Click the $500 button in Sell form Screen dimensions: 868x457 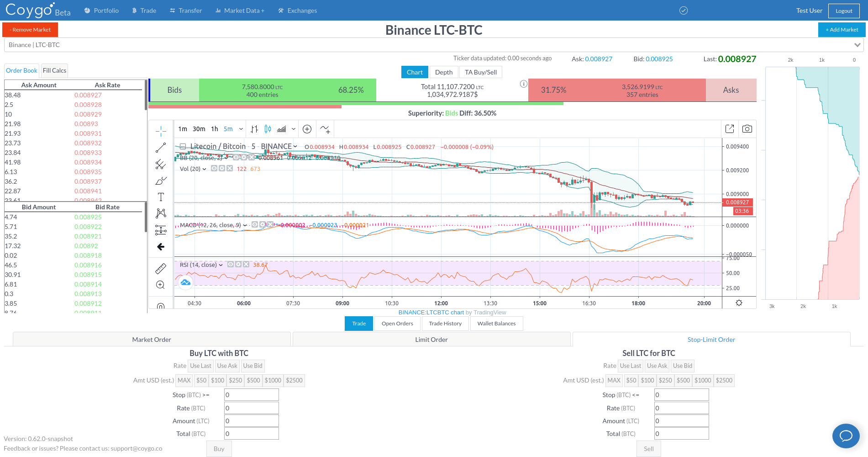pos(683,380)
